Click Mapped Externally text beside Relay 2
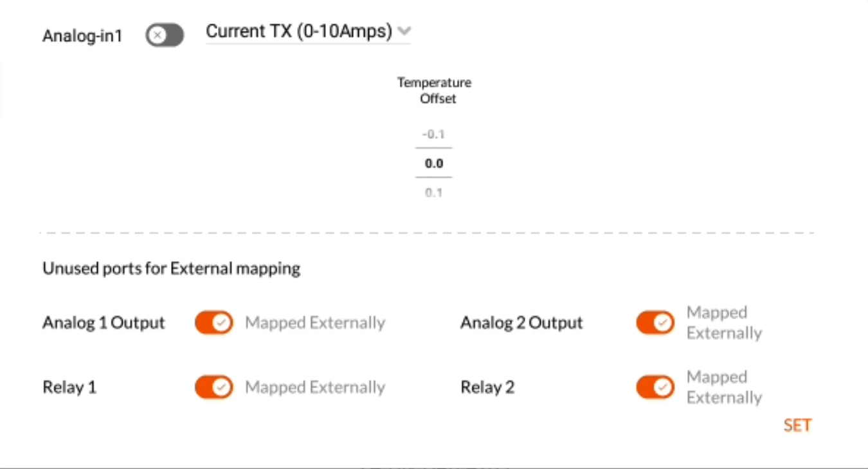Viewport: 868px width, 469px height. click(725, 387)
